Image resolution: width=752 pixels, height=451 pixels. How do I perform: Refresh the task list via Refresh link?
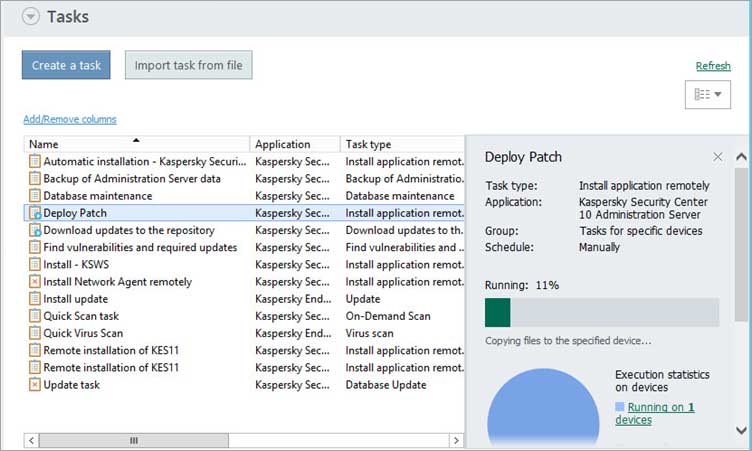[713, 66]
